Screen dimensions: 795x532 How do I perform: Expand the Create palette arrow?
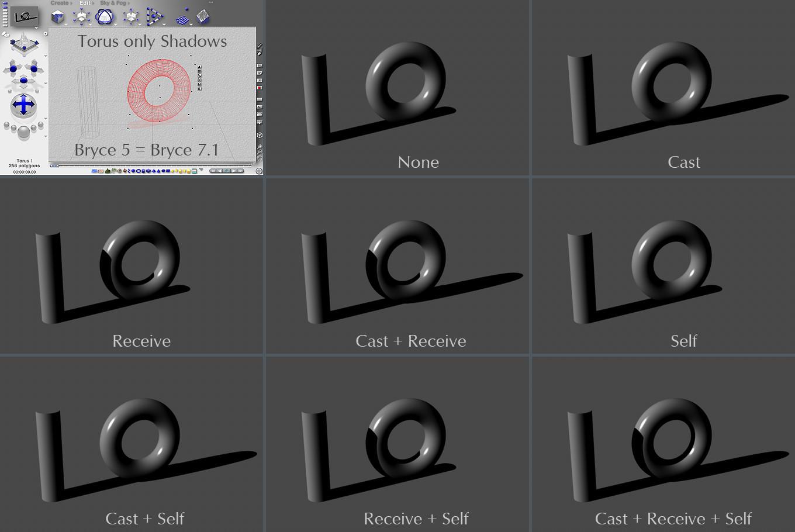point(70,3)
